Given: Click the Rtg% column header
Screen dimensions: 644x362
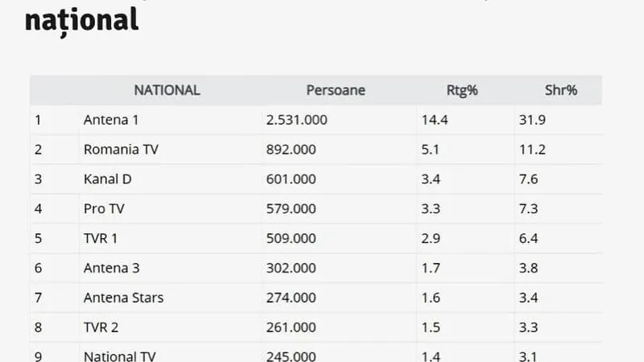Looking at the screenshot, I should point(462,90).
